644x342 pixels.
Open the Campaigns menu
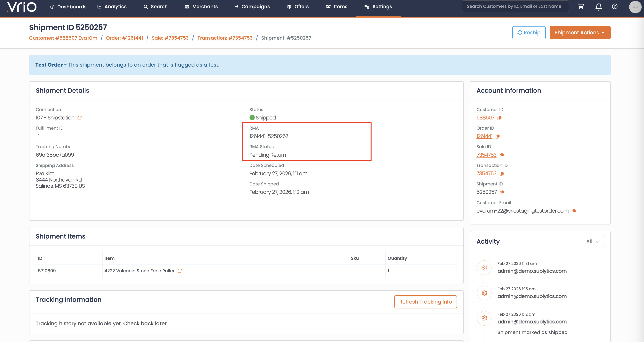pyautogui.click(x=252, y=7)
